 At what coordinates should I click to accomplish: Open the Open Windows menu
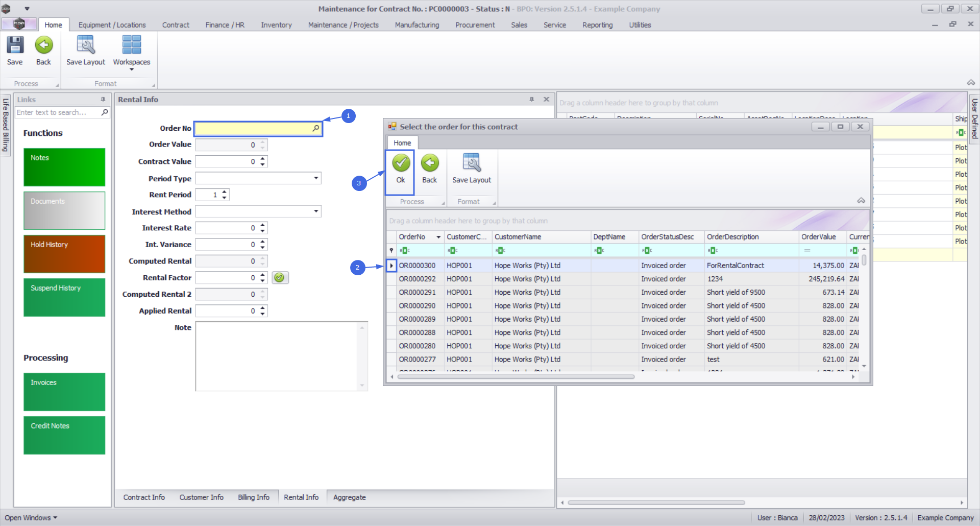[31, 518]
